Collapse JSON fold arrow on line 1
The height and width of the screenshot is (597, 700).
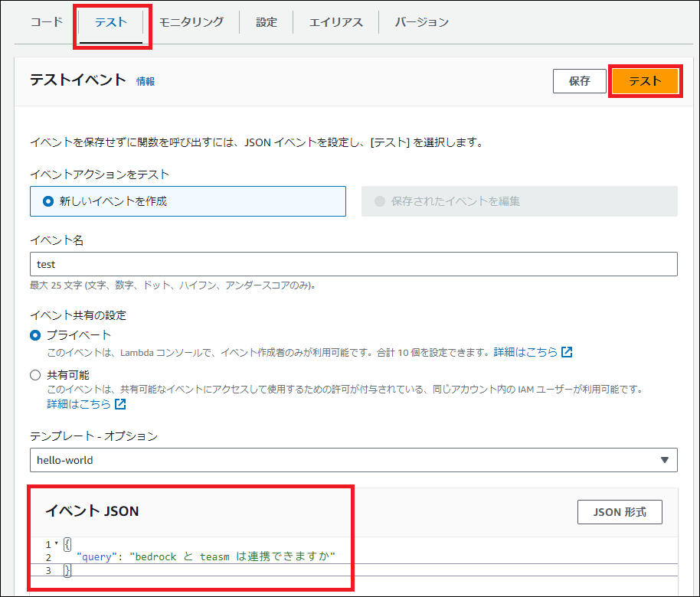pyautogui.click(x=56, y=543)
